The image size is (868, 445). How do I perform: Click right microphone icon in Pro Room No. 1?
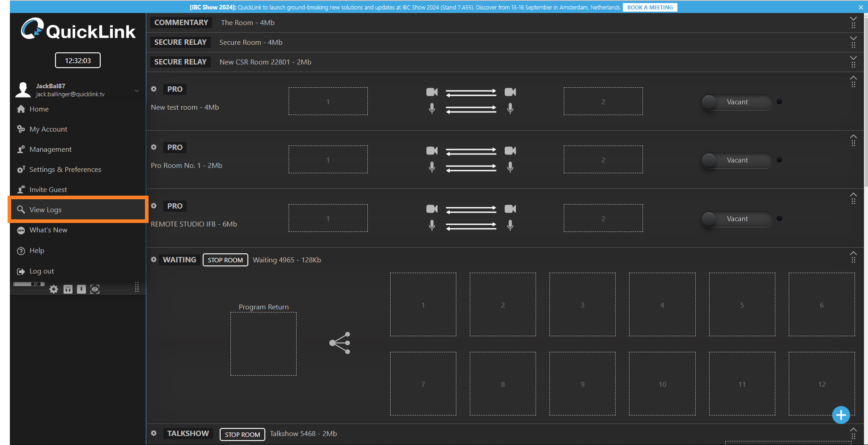[510, 167]
